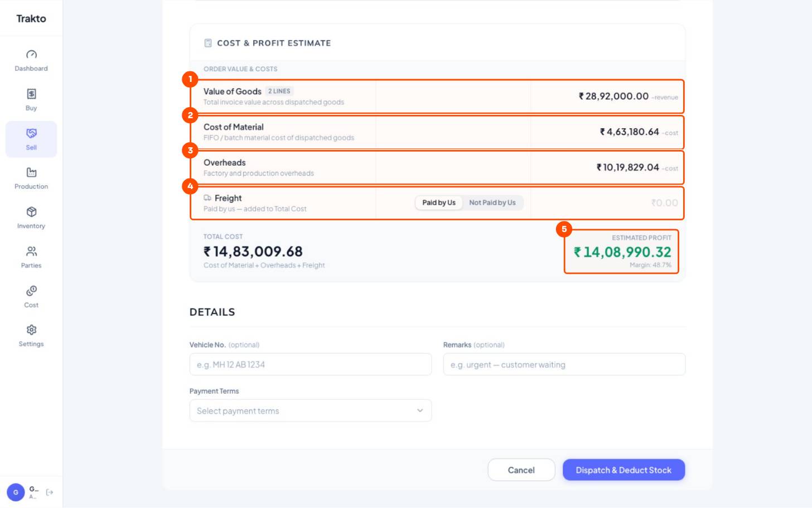Image resolution: width=812 pixels, height=508 pixels.
Task: Open the Parties people icon
Action: (x=31, y=251)
